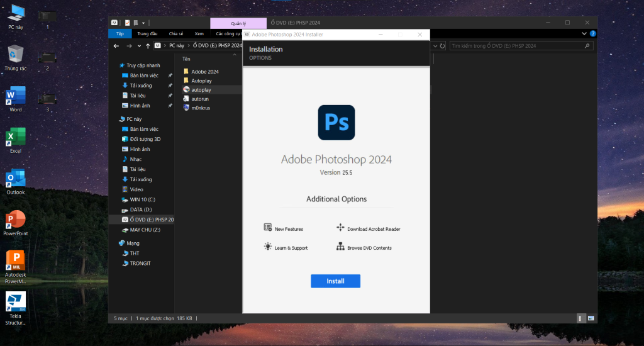Launch Outlook from the desktop
Image resolution: width=644 pixels, height=346 pixels.
(16, 181)
